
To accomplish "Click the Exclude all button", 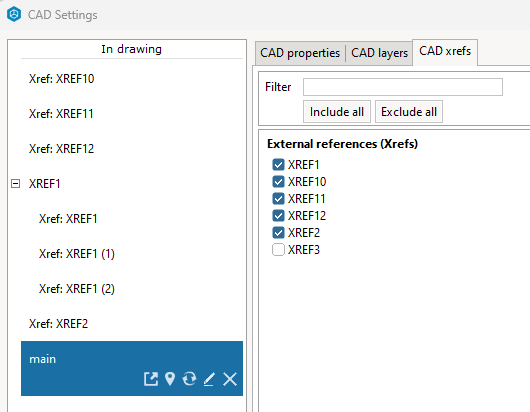I will [409, 112].
